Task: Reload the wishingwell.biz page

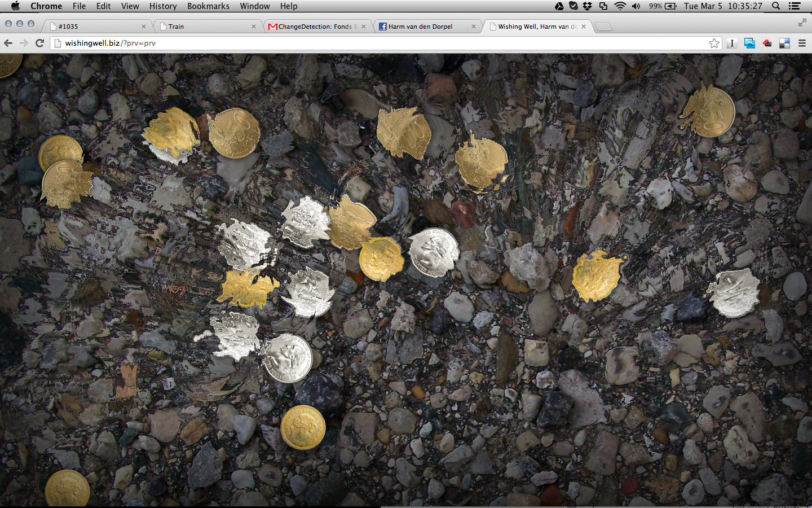Action: (x=39, y=43)
